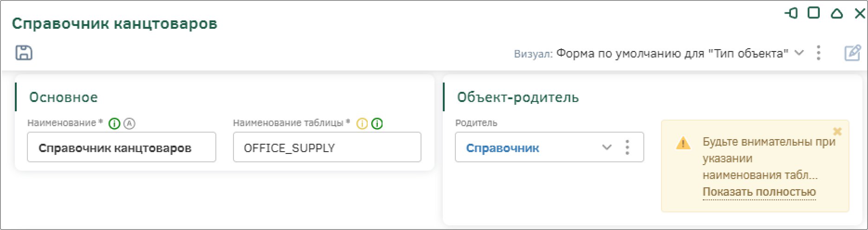Screen dimensions: 868x230
Task: Click the yellow info icon by Наименование таблицы
Action: click(362, 124)
